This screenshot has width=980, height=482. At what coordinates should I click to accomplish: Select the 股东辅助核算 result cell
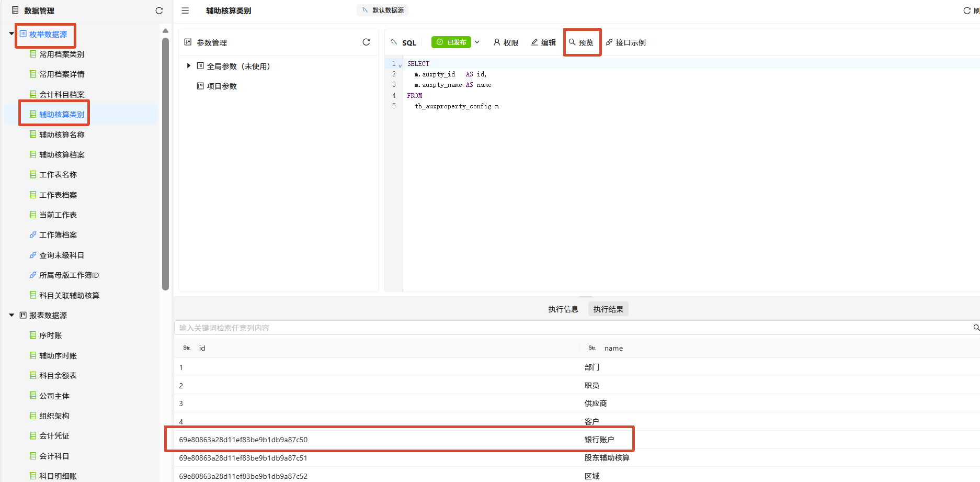tap(607, 457)
